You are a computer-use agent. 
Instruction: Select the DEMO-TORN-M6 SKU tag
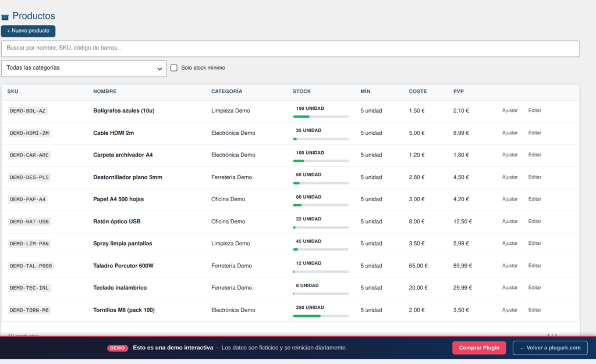coord(29,310)
